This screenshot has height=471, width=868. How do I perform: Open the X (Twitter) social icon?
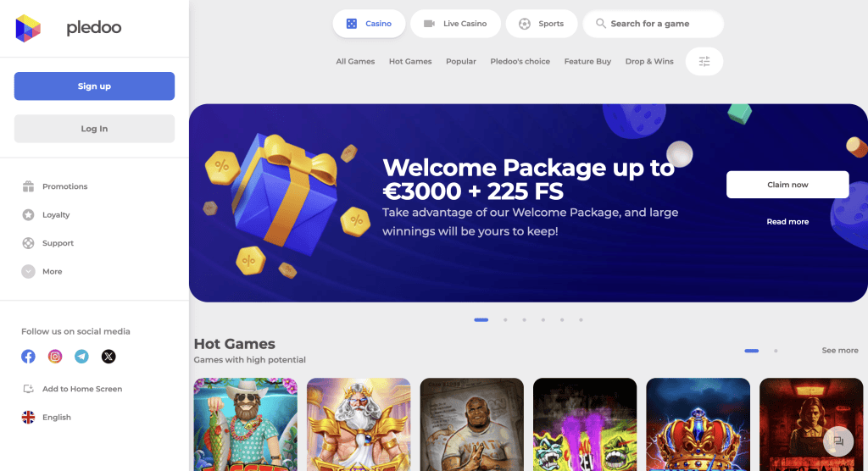(108, 357)
